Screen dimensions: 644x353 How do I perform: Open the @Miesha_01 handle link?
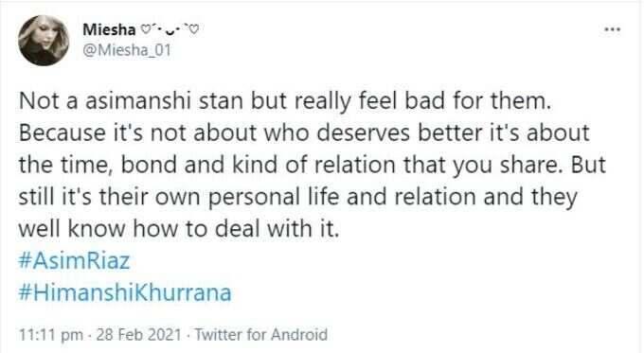[x=127, y=50]
